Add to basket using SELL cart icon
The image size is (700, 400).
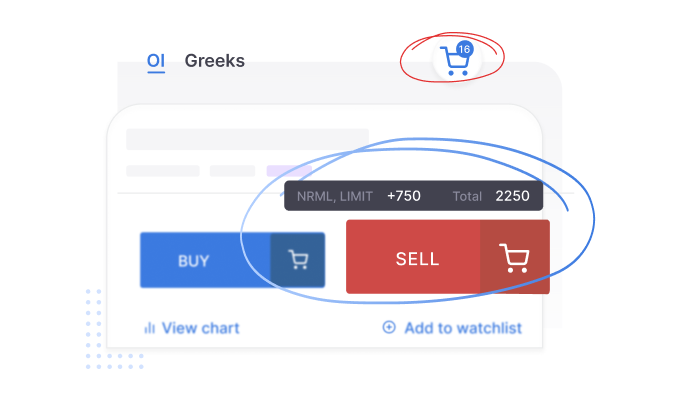pos(514,258)
